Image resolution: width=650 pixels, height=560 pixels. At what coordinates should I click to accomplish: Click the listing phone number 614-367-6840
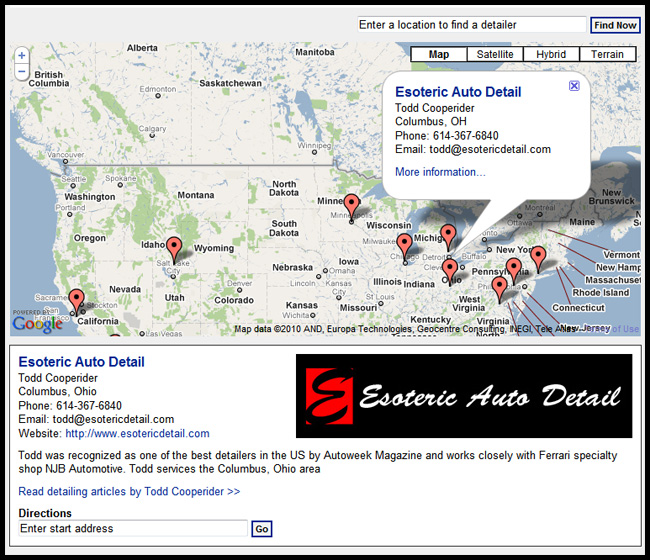pyautogui.click(x=89, y=406)
